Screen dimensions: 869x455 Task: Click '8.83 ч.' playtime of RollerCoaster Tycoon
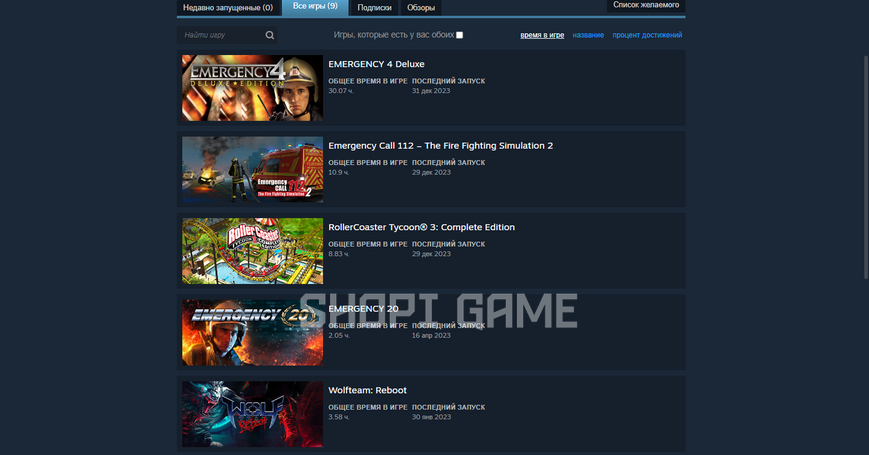click(339, 254)
